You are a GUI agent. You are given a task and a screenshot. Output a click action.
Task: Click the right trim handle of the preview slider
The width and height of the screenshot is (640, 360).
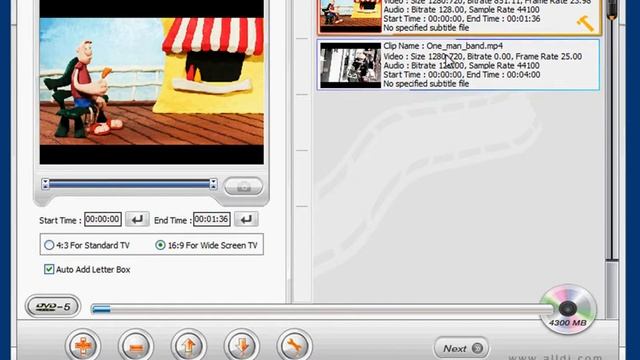pyautogui.click(x=213, y=184)
